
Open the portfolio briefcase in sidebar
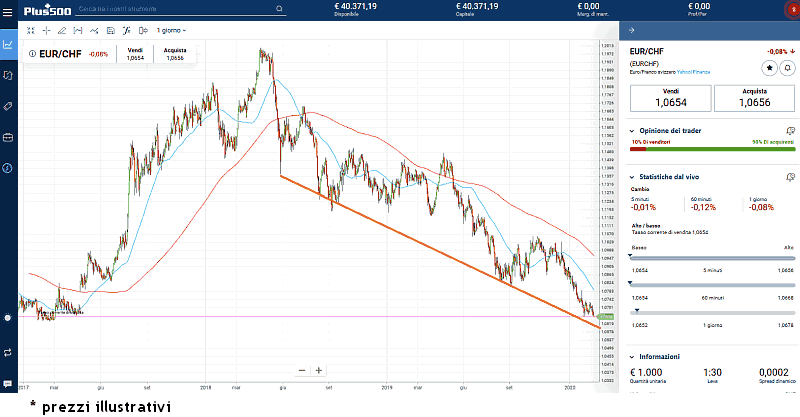click(8, 136)
